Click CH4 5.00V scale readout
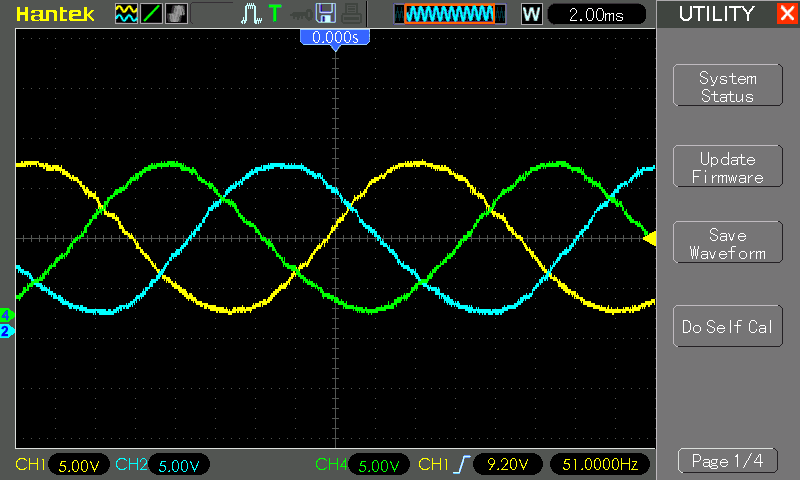Viewport: 800px width, 480px height. [379, 465]
